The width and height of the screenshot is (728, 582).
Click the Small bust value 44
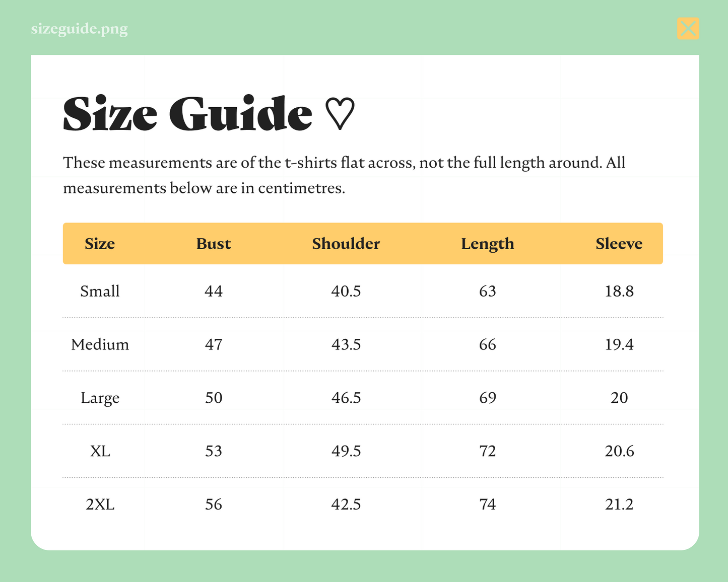(214, 291)
